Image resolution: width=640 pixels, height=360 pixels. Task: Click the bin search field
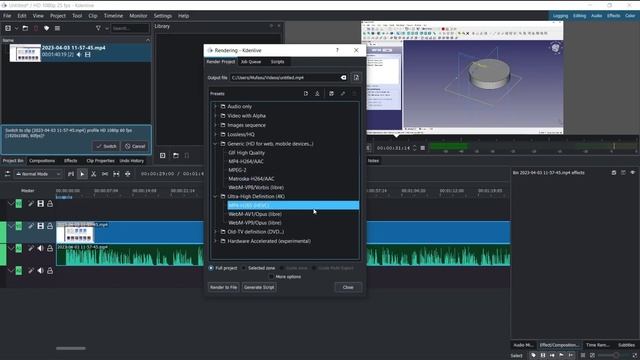(130, 28)
